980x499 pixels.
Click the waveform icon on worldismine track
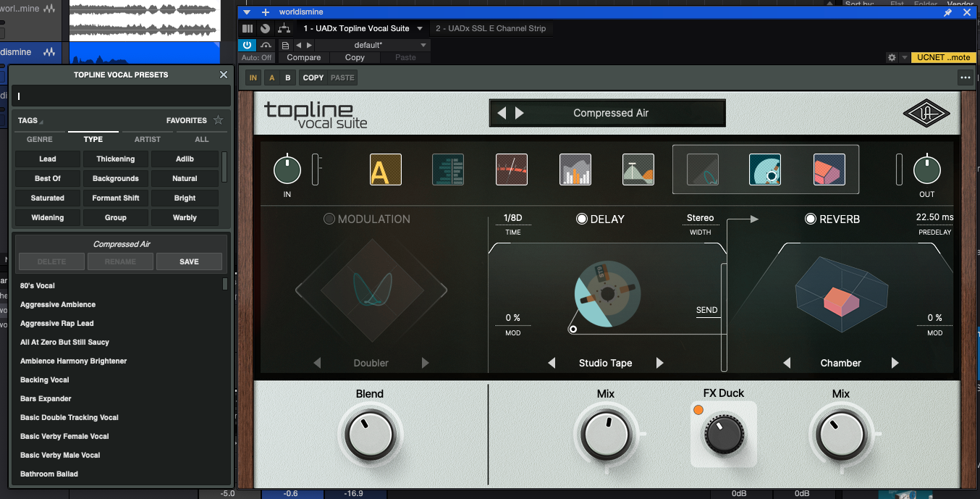point(49,52)
